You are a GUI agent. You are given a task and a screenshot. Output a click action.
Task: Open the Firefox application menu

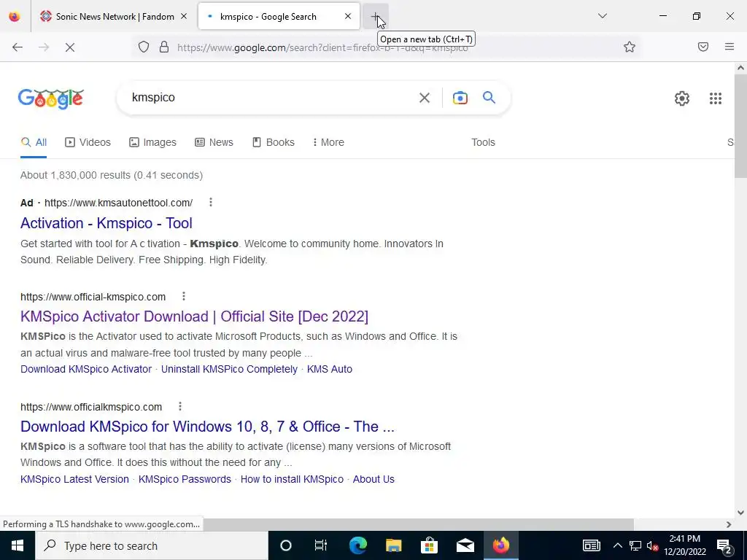point(729,47)
